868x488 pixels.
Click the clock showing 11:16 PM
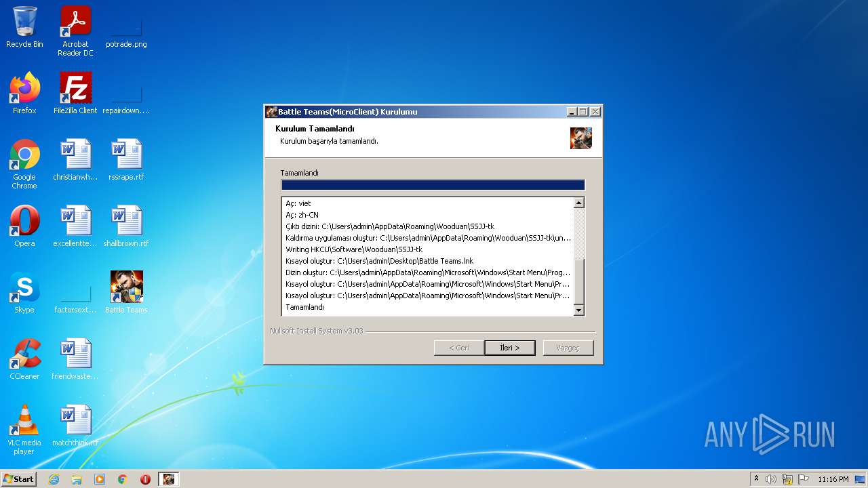coord(833,479)
